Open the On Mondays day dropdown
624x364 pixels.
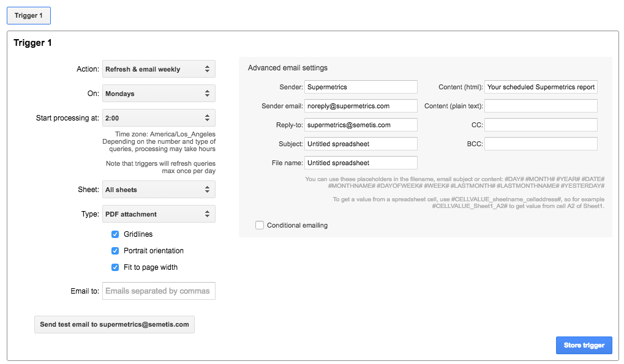(159, 94)
